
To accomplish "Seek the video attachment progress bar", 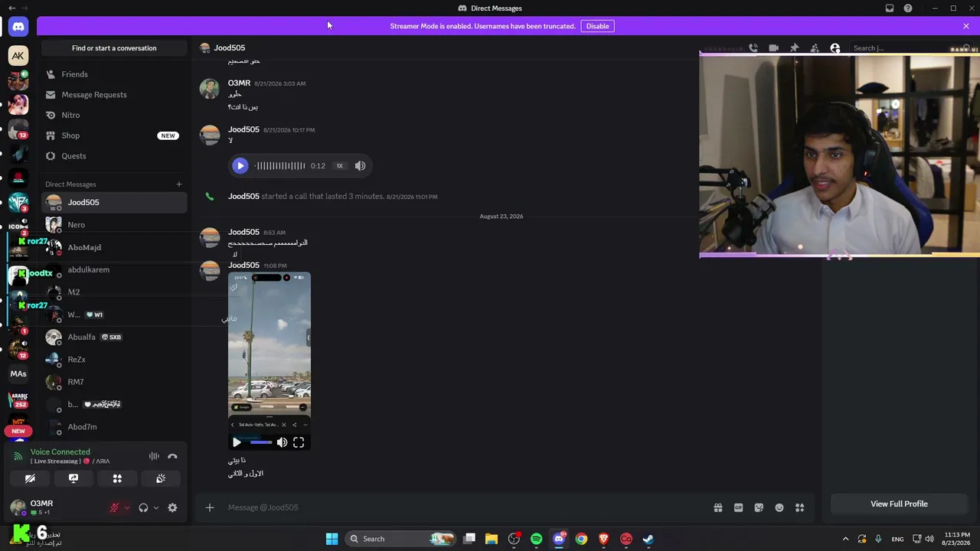I will click(x=261, y=442).
